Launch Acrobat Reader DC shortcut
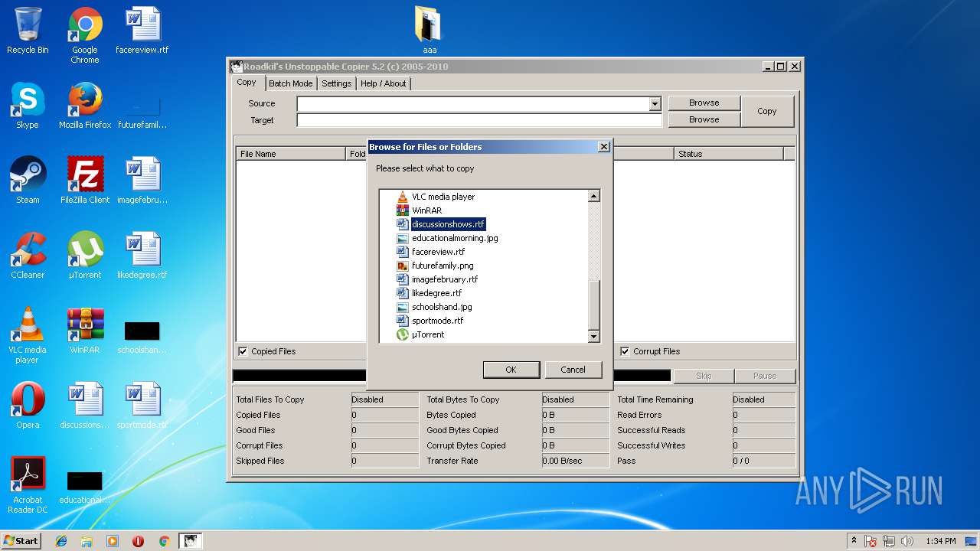980x551 pixels. [x=28, y=485]
